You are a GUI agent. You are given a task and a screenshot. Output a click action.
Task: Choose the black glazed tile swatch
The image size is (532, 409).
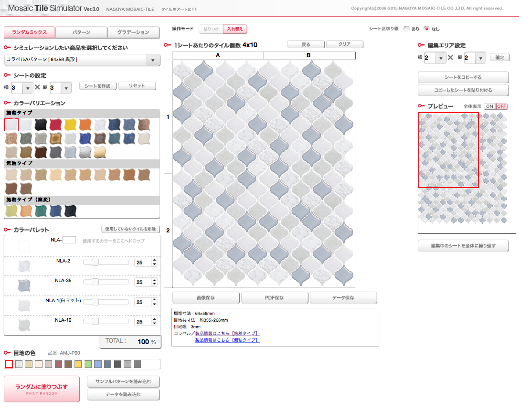pos(41,125)
